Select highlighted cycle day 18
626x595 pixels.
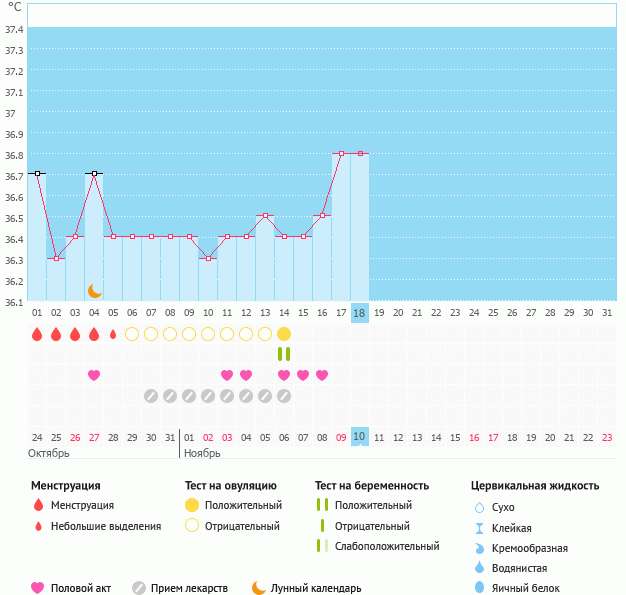point(360,312)
